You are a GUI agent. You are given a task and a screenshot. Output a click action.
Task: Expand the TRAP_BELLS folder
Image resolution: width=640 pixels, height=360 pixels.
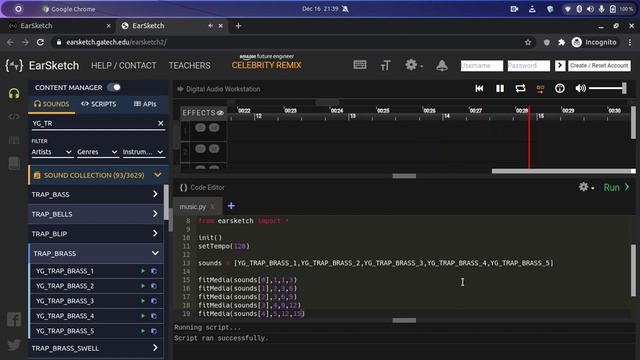pos(96,214)
